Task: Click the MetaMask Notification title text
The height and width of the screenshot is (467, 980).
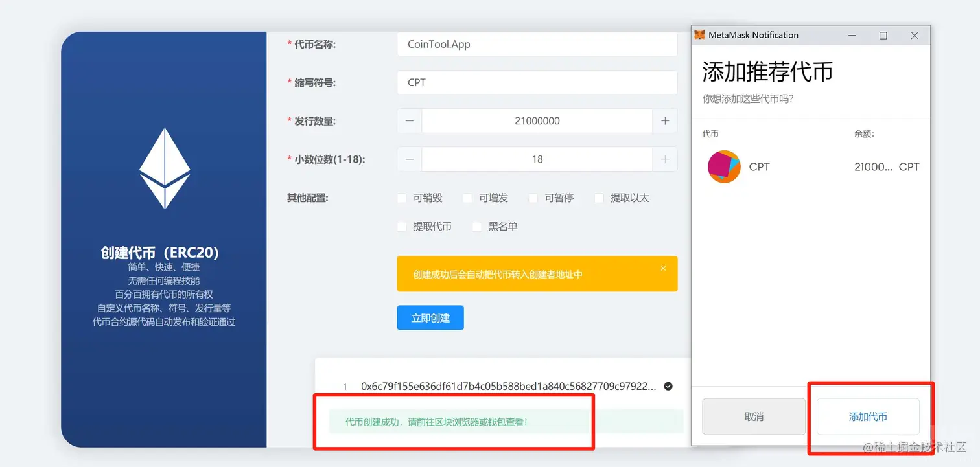Action: 753,35
